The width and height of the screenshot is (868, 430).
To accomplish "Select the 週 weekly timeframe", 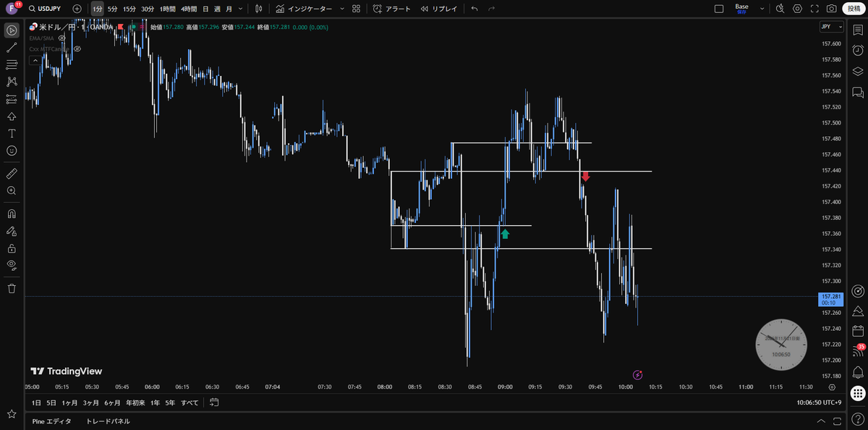I will [216, 9].
